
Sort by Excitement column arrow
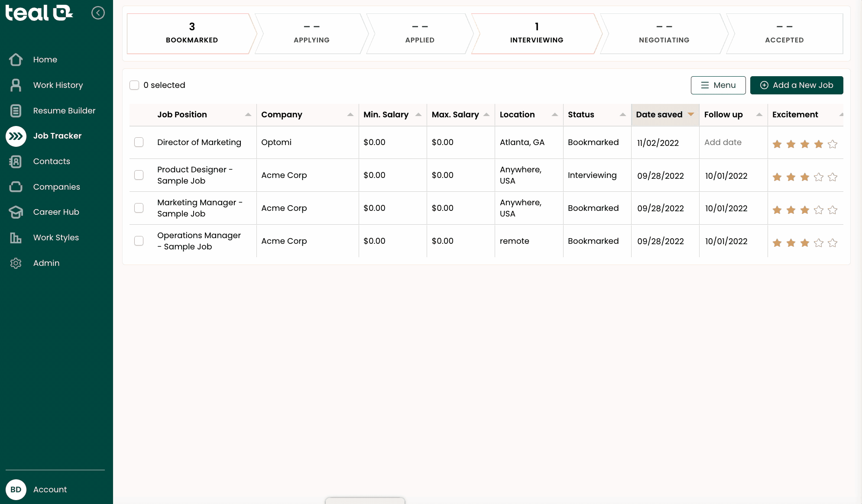pos(841,115)
